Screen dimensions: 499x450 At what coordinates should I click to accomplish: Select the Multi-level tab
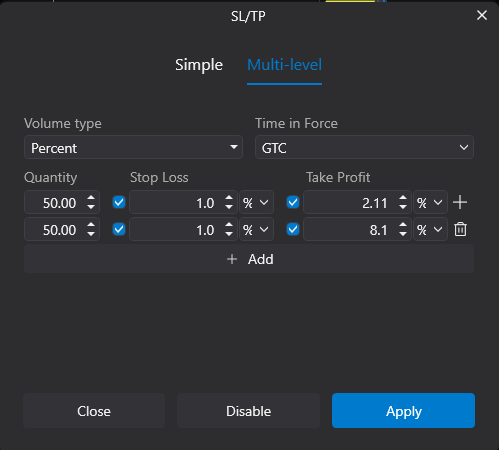pyautogui.click(x=284, y=65)
